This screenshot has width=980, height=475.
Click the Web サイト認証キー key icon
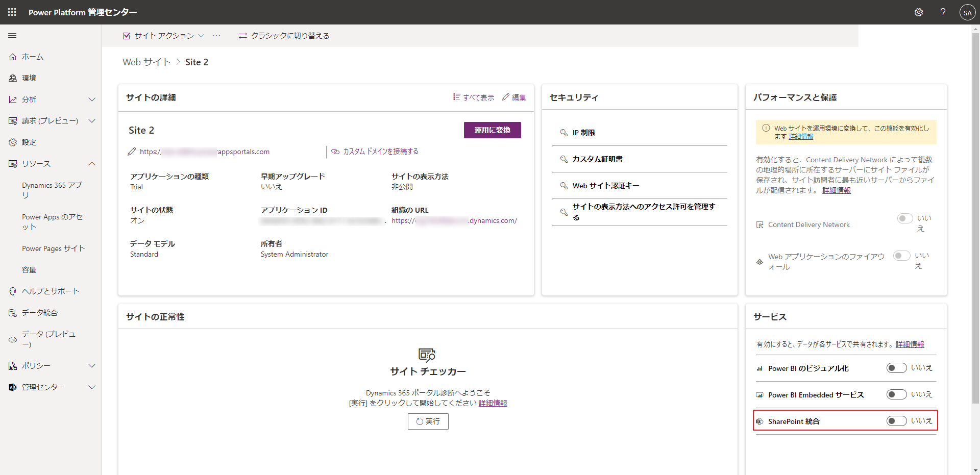(x=564, y=186)
